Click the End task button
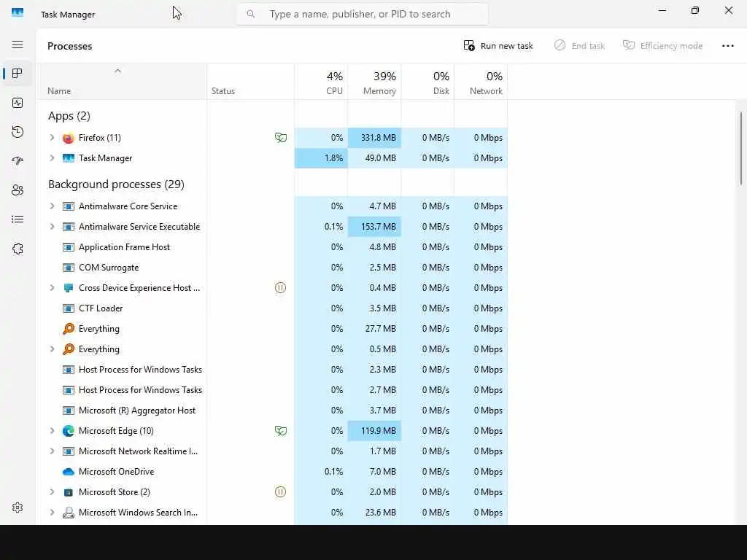Image resolution: width=747 pixels, height=560 pixels. [x=580, y=46]
